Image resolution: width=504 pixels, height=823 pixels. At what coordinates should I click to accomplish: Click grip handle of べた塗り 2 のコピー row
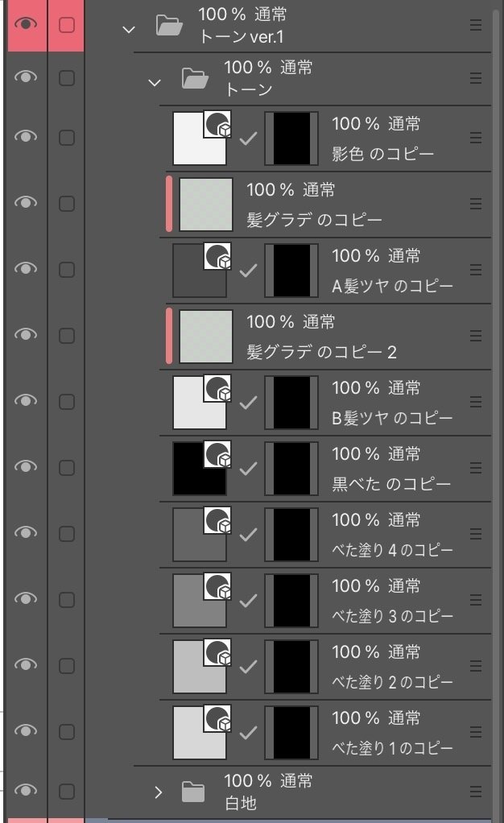(476, 665)
